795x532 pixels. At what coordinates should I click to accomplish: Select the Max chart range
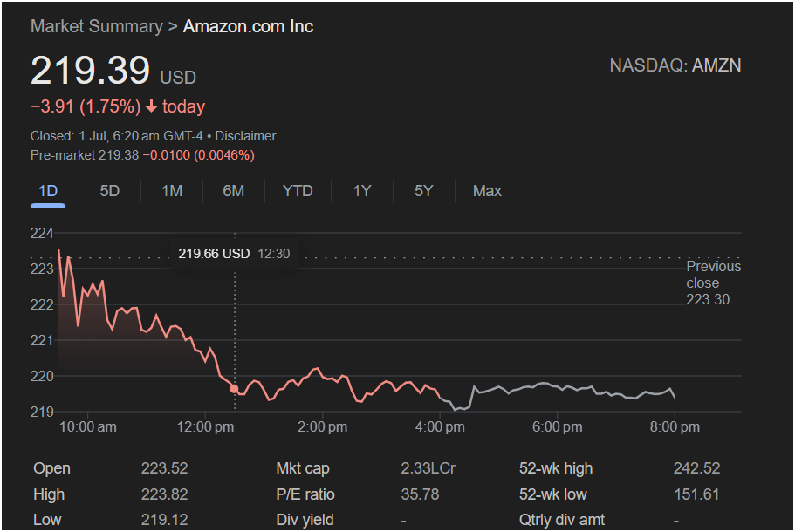(487, 191)
